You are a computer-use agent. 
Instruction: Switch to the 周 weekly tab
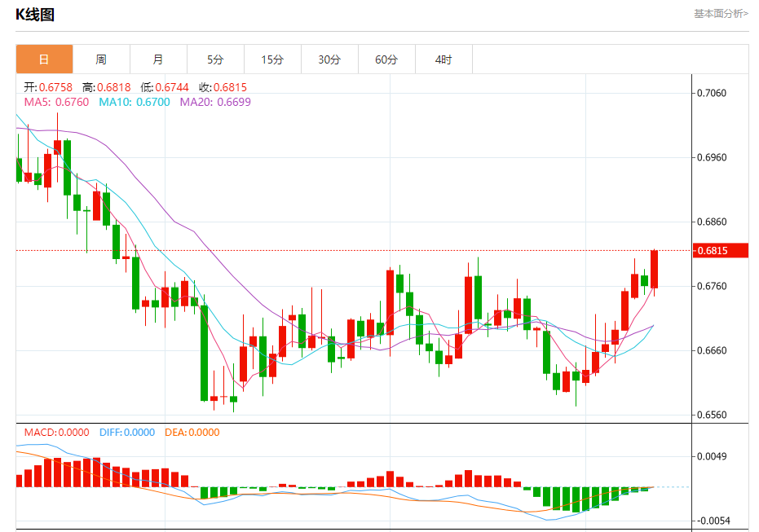tap(101, 59)
